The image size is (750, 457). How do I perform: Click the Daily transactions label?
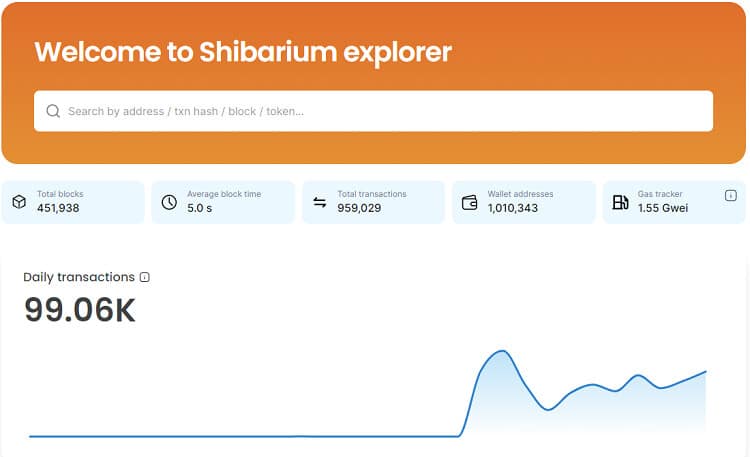coord(79,277)
